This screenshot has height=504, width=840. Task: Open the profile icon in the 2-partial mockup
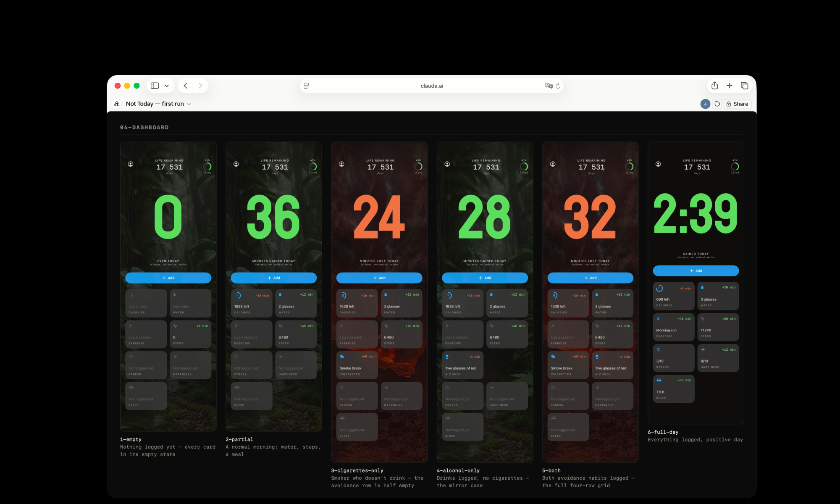click(x=236, y=164)
